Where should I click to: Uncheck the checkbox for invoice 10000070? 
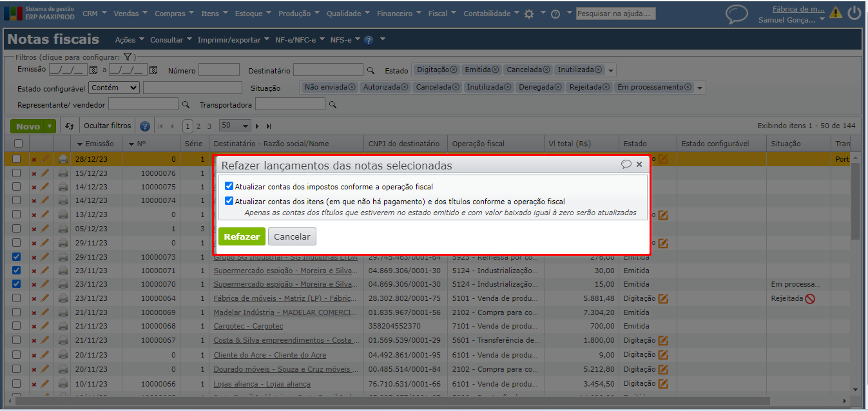(x=17, y=284)
